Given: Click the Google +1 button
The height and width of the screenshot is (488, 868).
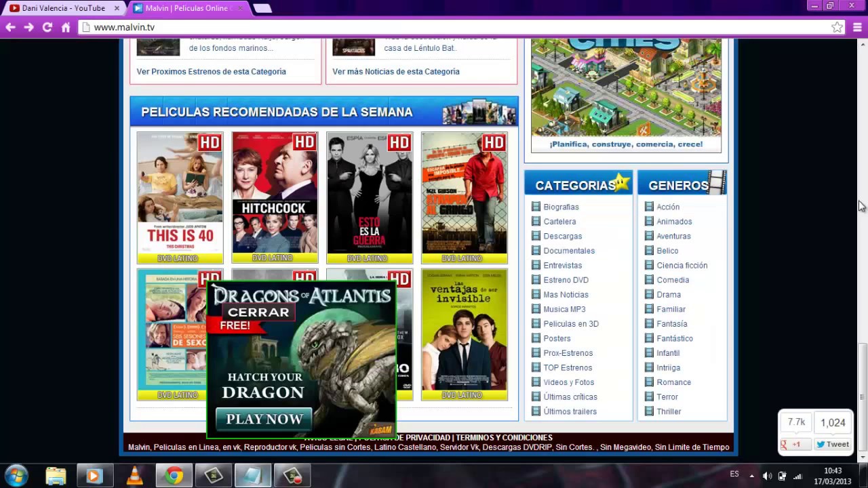Looking at the screenshot, I should click(795, 445).
